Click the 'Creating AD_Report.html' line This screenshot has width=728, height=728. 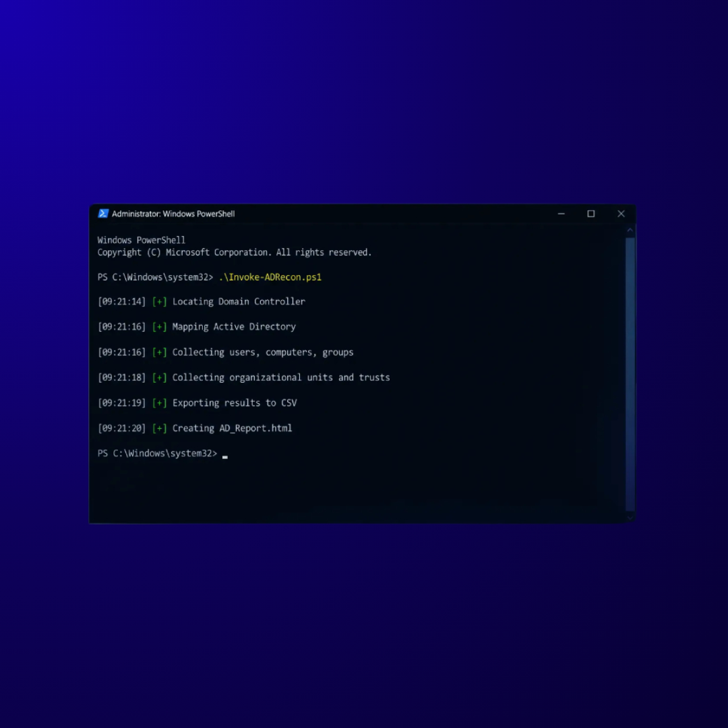232,428
